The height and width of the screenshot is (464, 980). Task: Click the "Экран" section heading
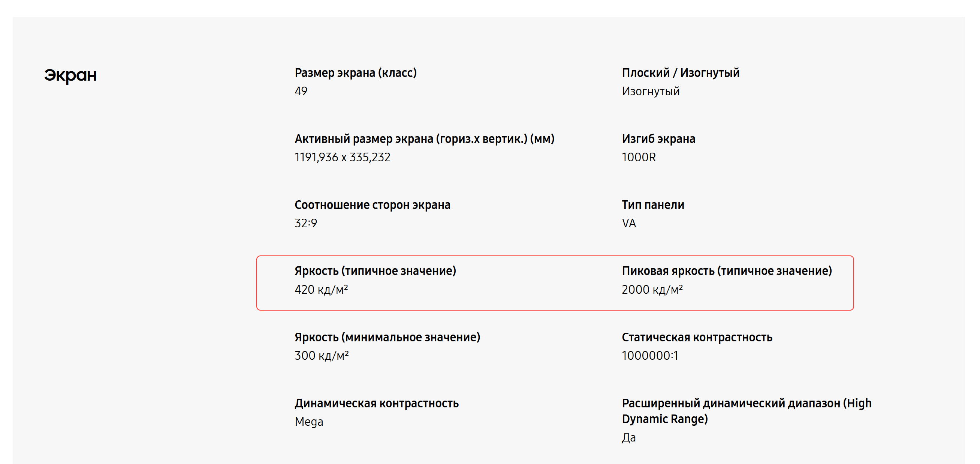point(70,75)
